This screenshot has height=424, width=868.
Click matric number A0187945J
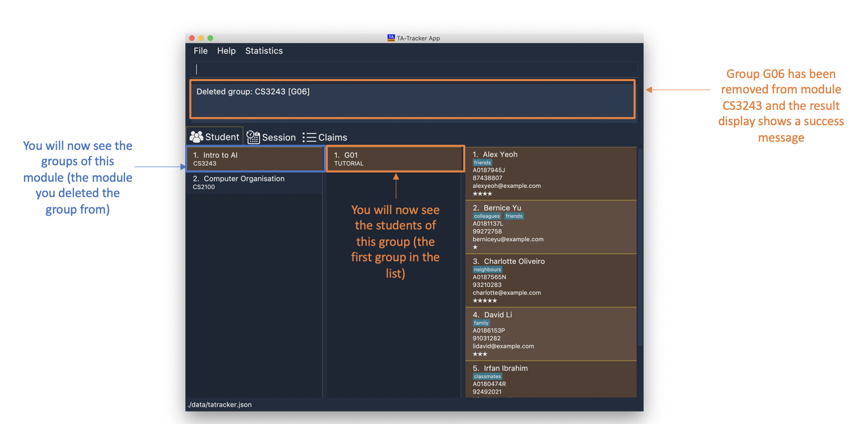click(x=489, y=170)
